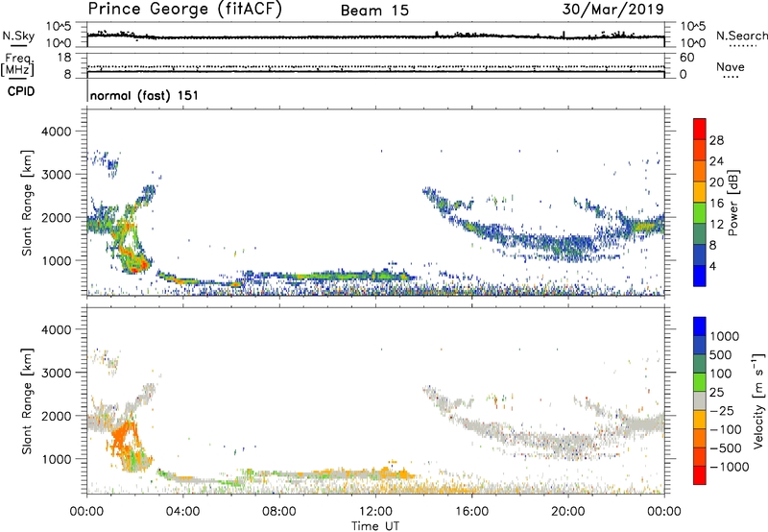Screen dimensions: 768x532
Task: Click the '20:00' time tick label
Action: (568, 512)
